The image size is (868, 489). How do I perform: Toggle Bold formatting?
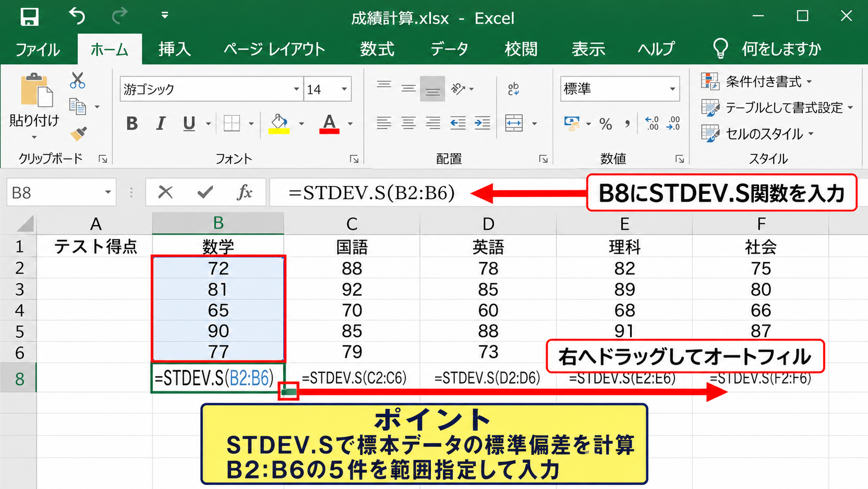[132, 124]
